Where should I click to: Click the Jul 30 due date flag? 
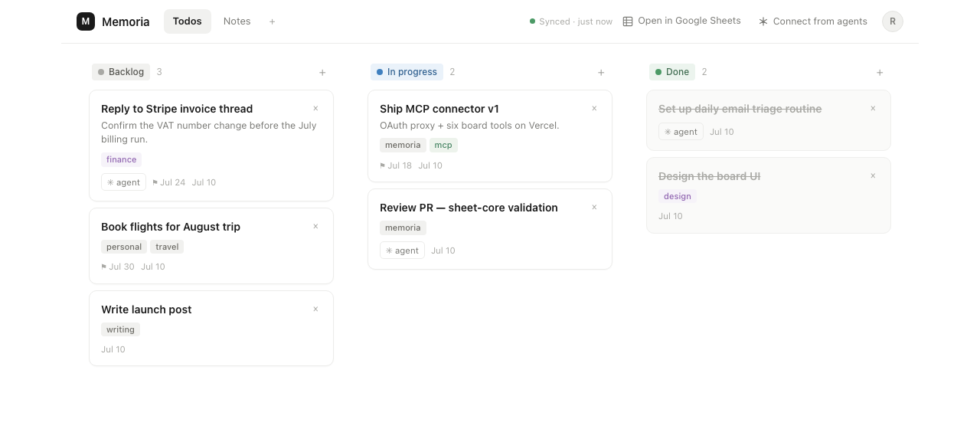(x=118, y=267)
